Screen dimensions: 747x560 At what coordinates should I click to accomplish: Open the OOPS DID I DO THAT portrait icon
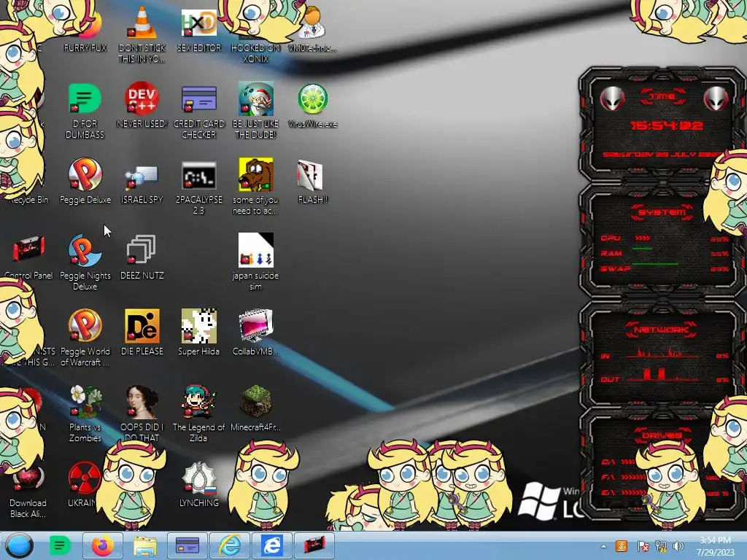tap(142, 402)
